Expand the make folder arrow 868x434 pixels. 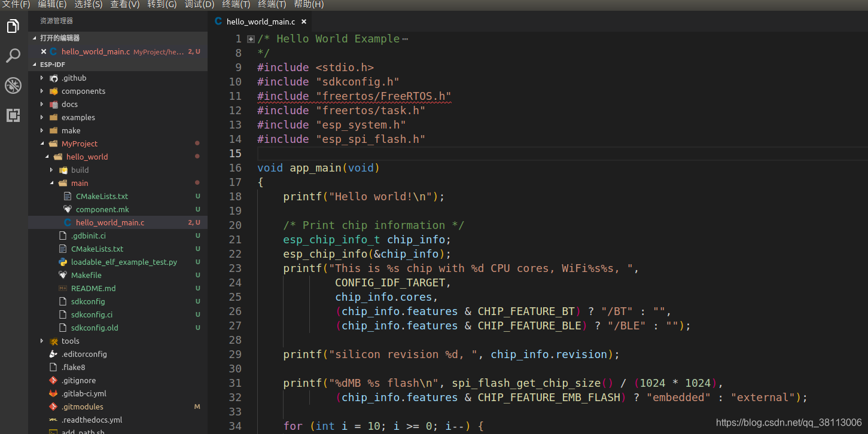click(42, 131)
